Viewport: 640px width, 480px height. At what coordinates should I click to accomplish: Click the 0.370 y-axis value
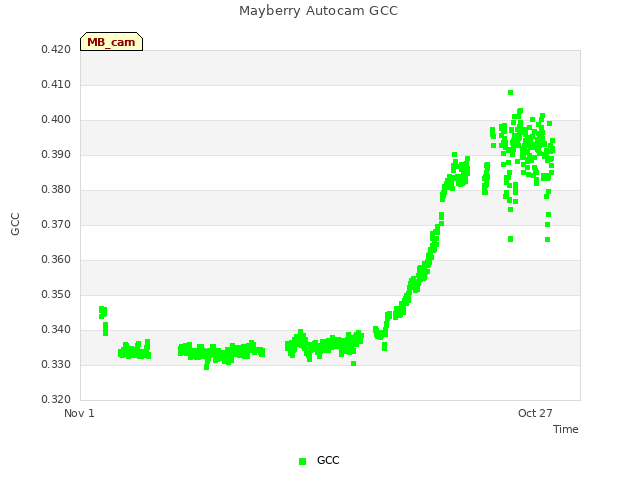click(56, 224)
